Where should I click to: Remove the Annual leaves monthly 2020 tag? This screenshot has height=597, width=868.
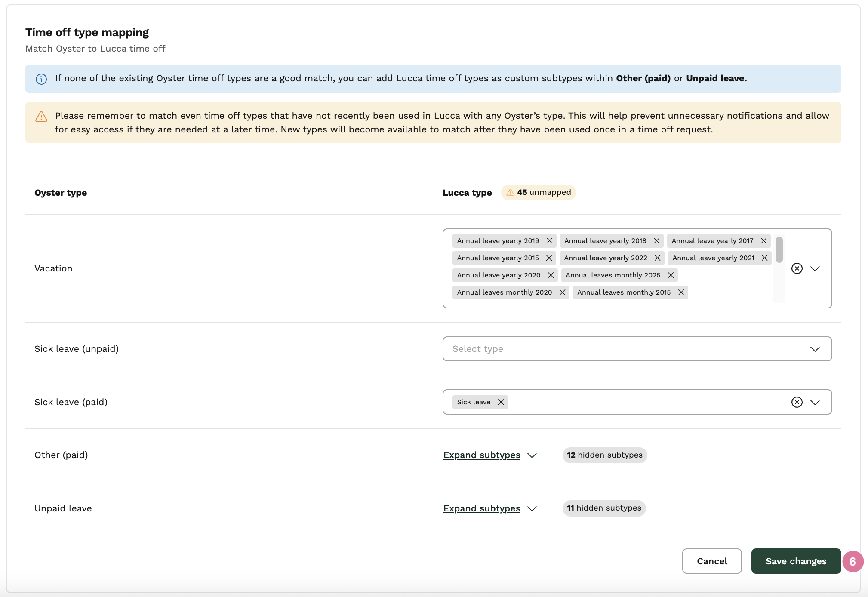(562, 292)
